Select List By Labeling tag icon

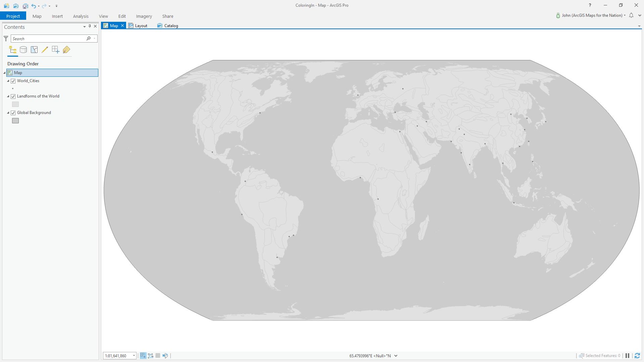(x=66, y=50)
